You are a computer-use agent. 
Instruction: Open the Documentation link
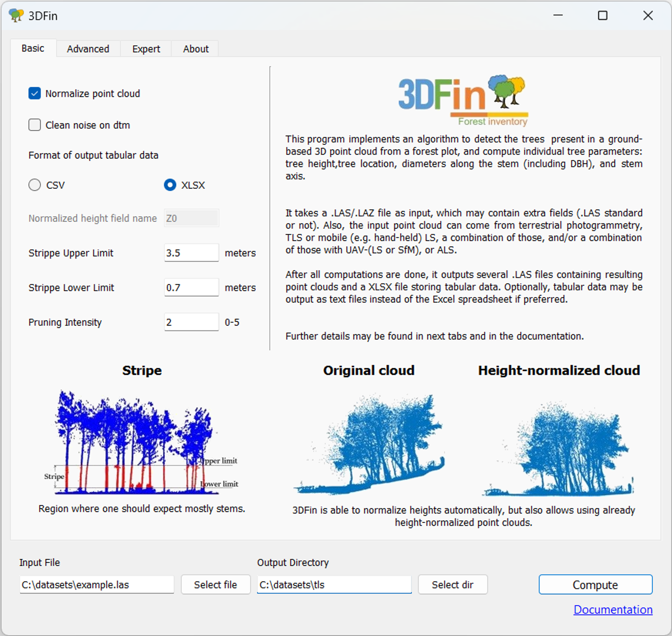point(613,610)
